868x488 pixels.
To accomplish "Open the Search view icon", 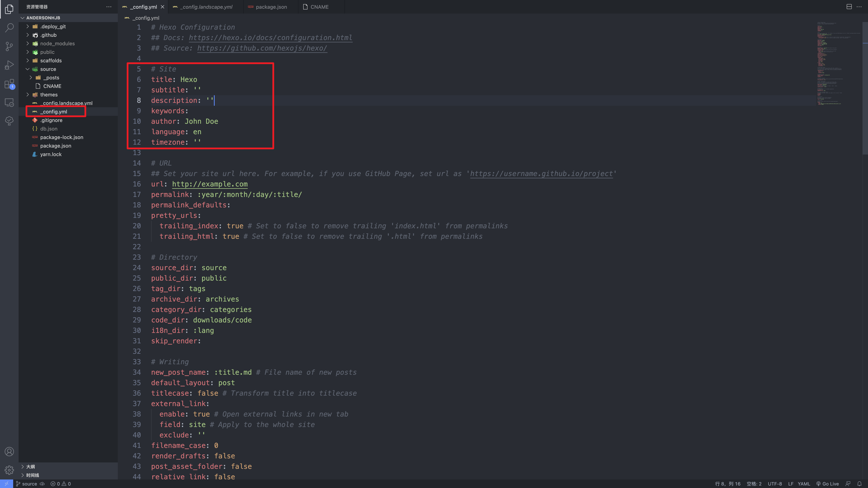I will (x=9, y=28).
